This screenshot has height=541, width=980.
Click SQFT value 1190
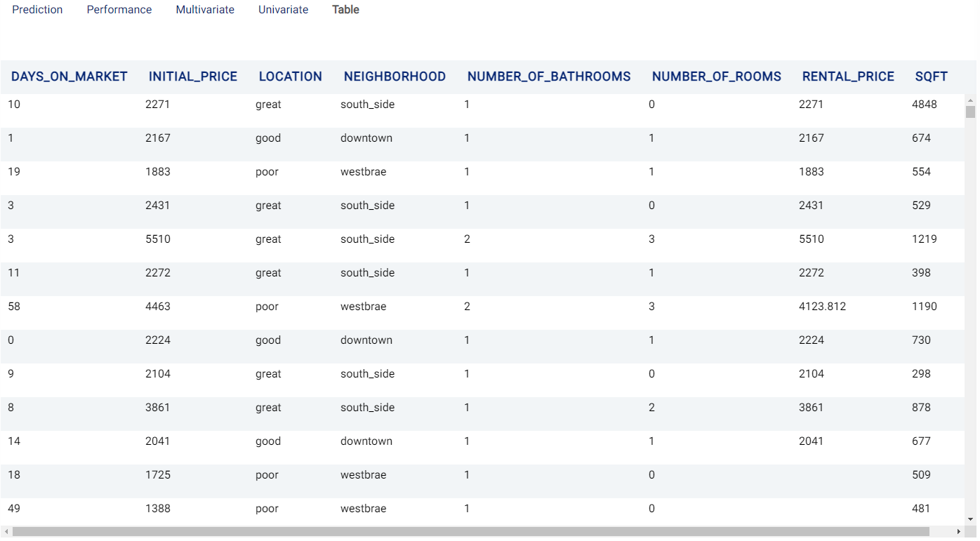pyautogui.click(x=925, y=307)
